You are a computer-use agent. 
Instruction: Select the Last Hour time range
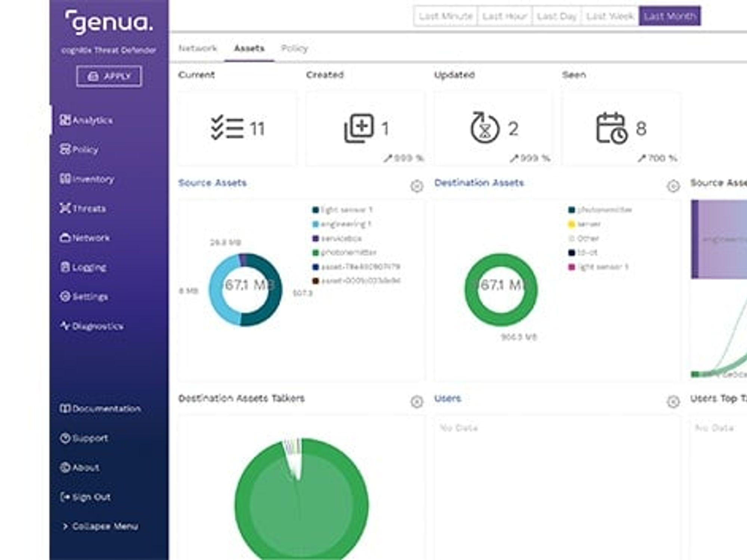tap(505, 16)
